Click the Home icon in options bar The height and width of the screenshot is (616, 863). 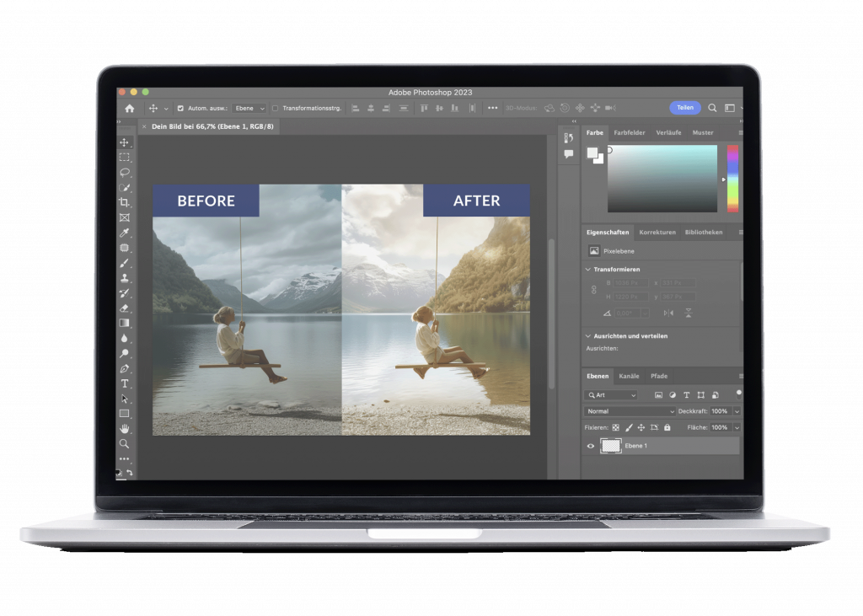coord(130,109)
